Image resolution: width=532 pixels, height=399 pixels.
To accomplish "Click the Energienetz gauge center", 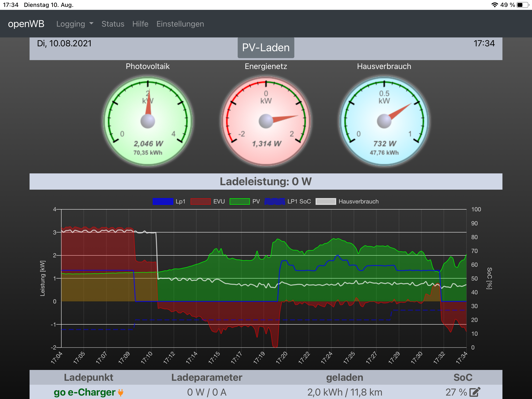I will pyautogui.click(x=266, y=121).
